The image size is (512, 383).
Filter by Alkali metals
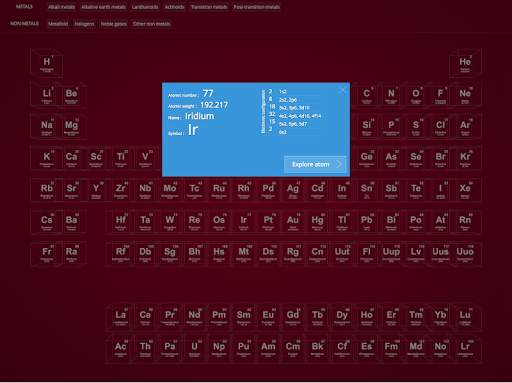coord(61,7)
